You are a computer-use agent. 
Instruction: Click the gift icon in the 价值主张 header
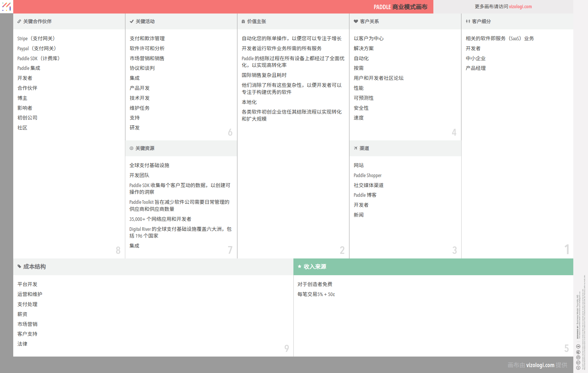243,21
